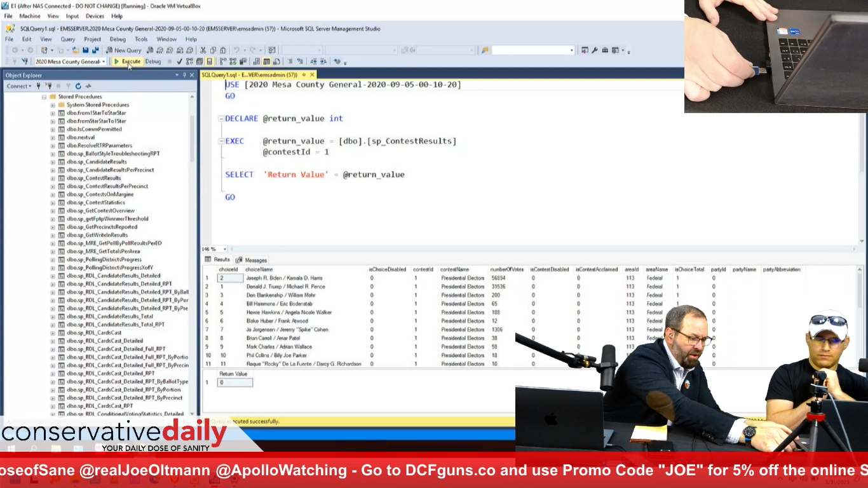The width and height of the screenshot is (868, 488).
Task: Expand System Stored Procedures node
Action: pos(53,105)
